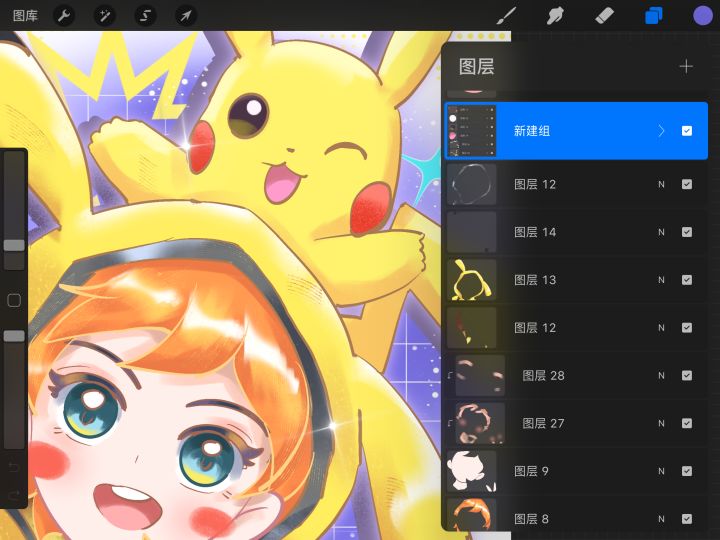This screenshot has width=720, height=540.
Task: Close the Layers panel via layers icon
Action: pyautogui.click(x=653, y=16)
